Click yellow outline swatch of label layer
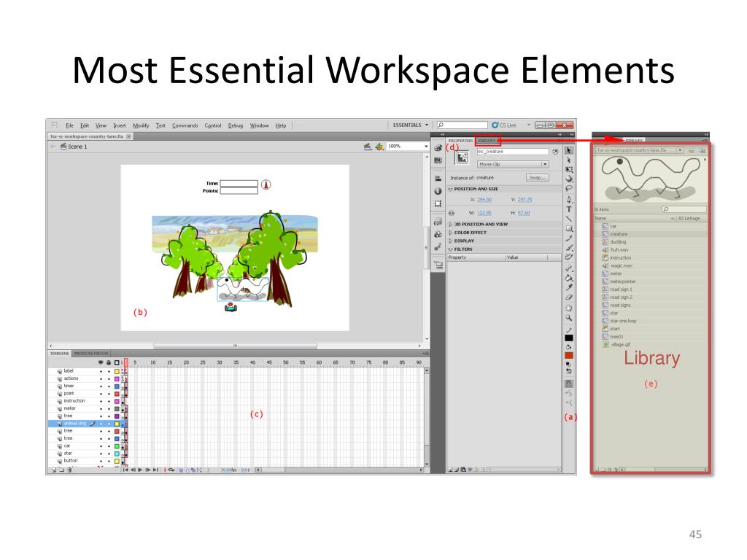747x560 pixels. [117, 371]
